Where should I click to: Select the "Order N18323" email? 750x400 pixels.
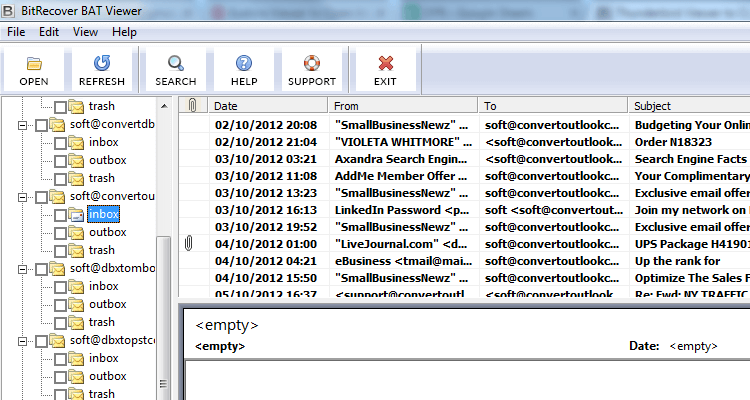(464, 142)
